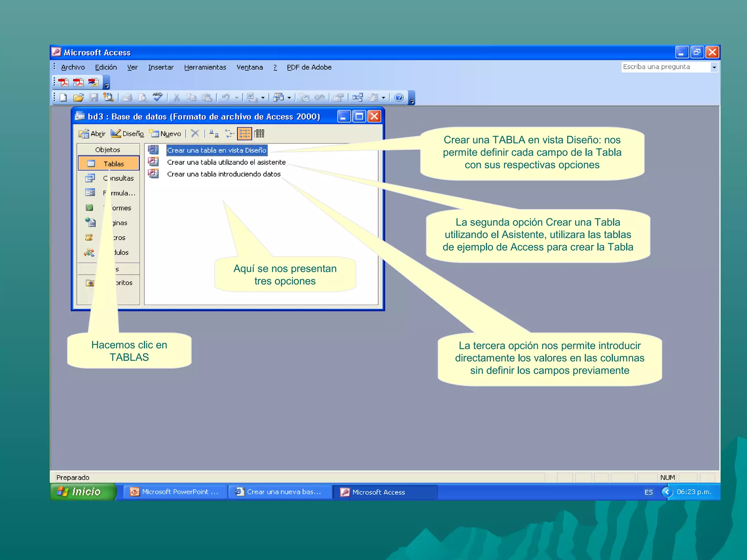Click the Escriba una pregunta input box
747x560 pixels.
click(666, 67)
